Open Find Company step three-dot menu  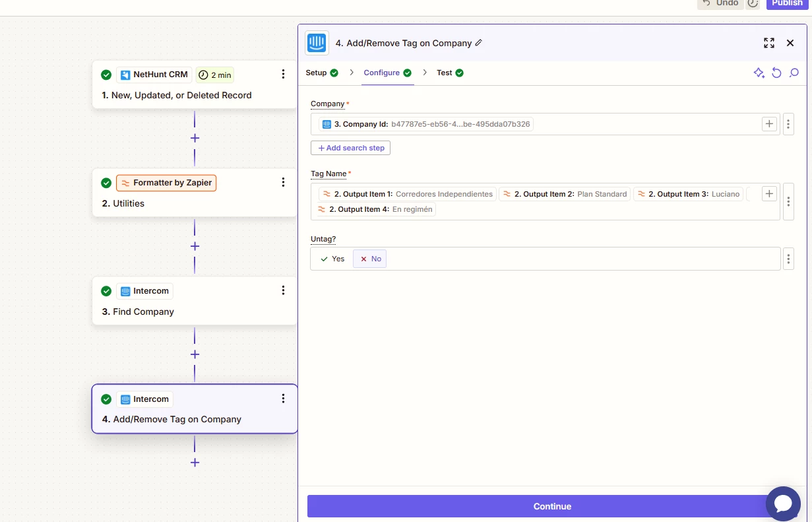[x=283, y=291]
